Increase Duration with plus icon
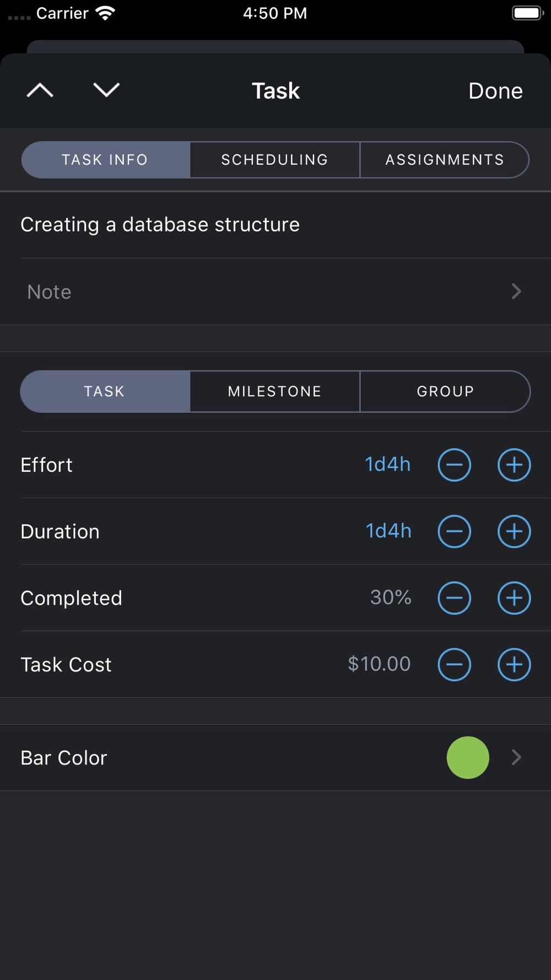Image resolution: width=551 pixels, height=980 pixels. 514,531
